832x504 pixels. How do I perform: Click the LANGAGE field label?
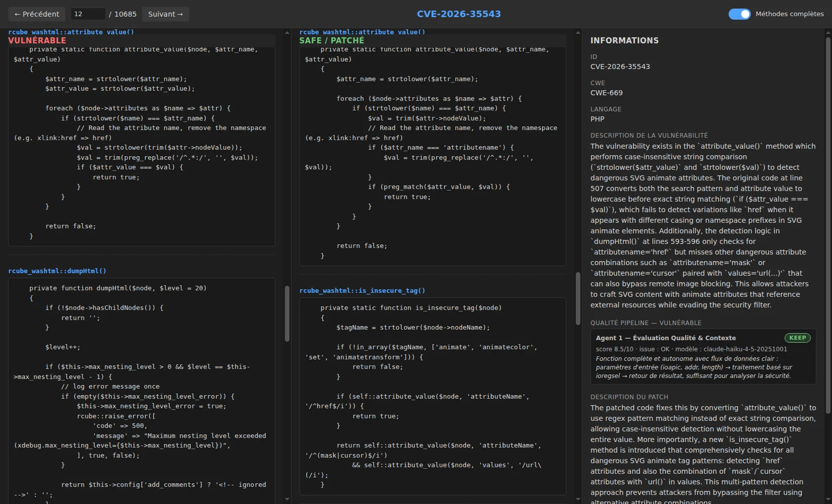tap(606, 109)
